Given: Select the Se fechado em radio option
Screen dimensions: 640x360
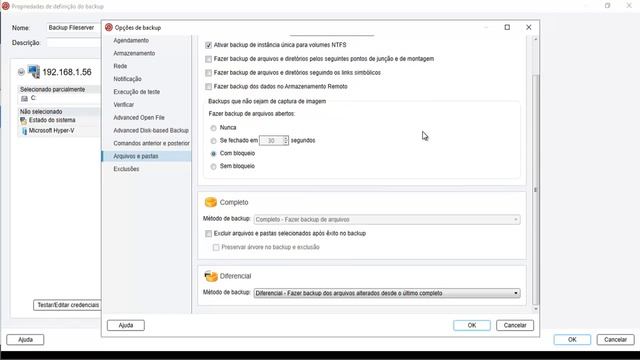Looking at the screenshot, I should [213, 141].
